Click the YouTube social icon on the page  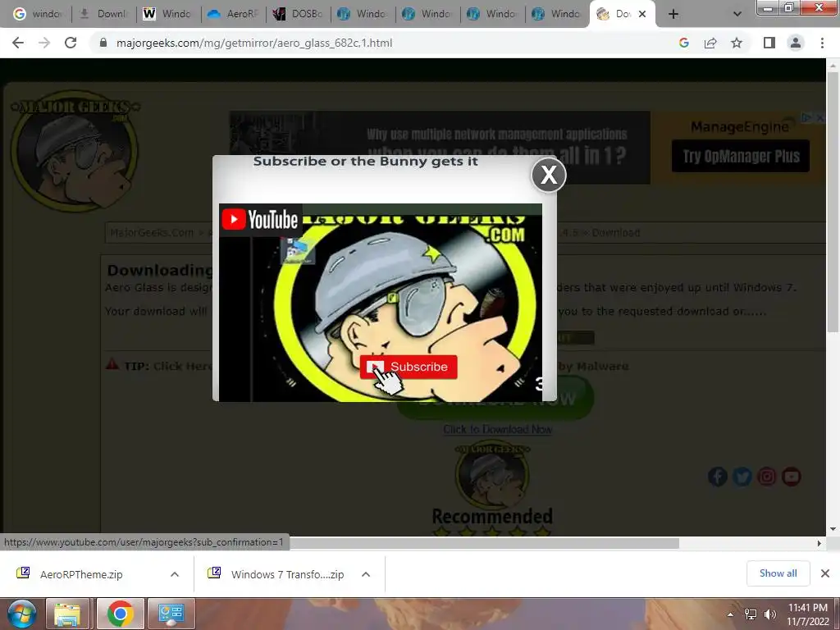792,477
